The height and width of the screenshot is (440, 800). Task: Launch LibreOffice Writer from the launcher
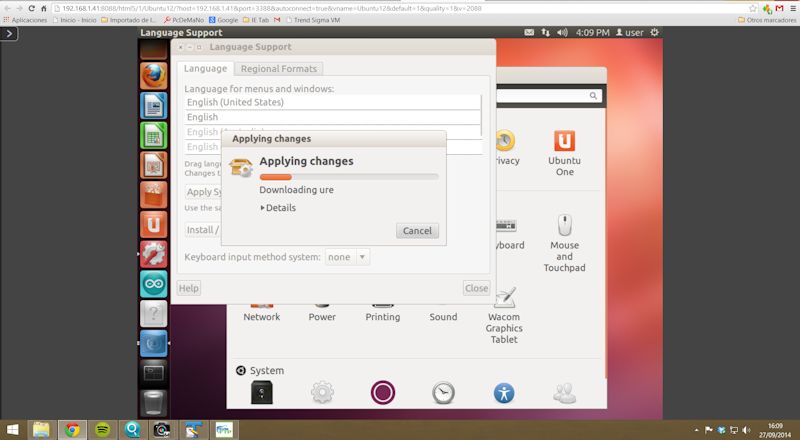pyautogui.click(x=154, y=106)
